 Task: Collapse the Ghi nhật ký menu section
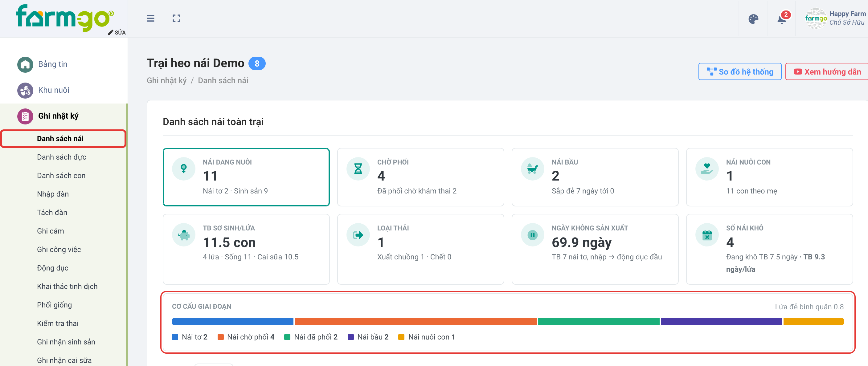[x=63, y=116]
